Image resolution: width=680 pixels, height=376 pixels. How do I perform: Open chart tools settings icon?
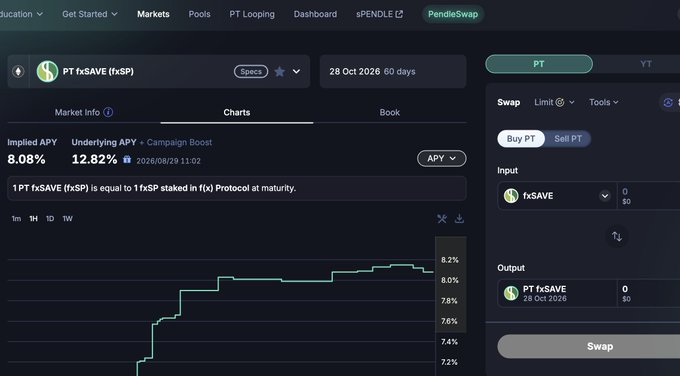tap(442, 219)
